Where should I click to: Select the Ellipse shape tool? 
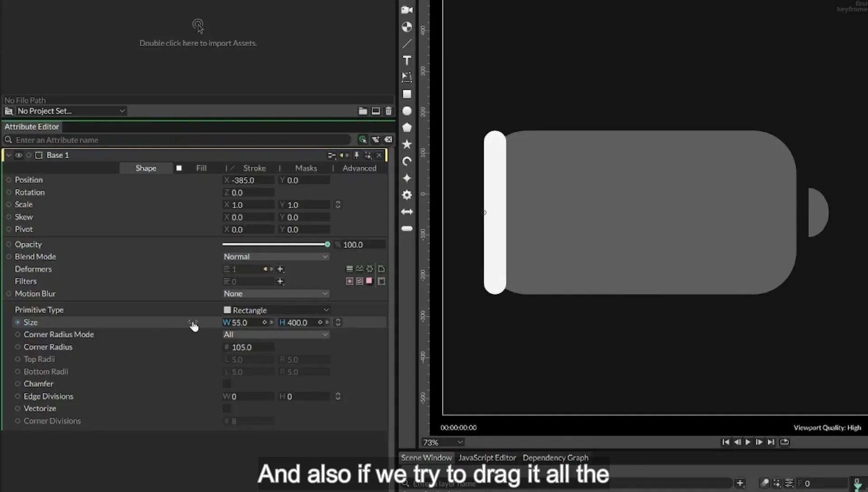(x=407, y=111)
